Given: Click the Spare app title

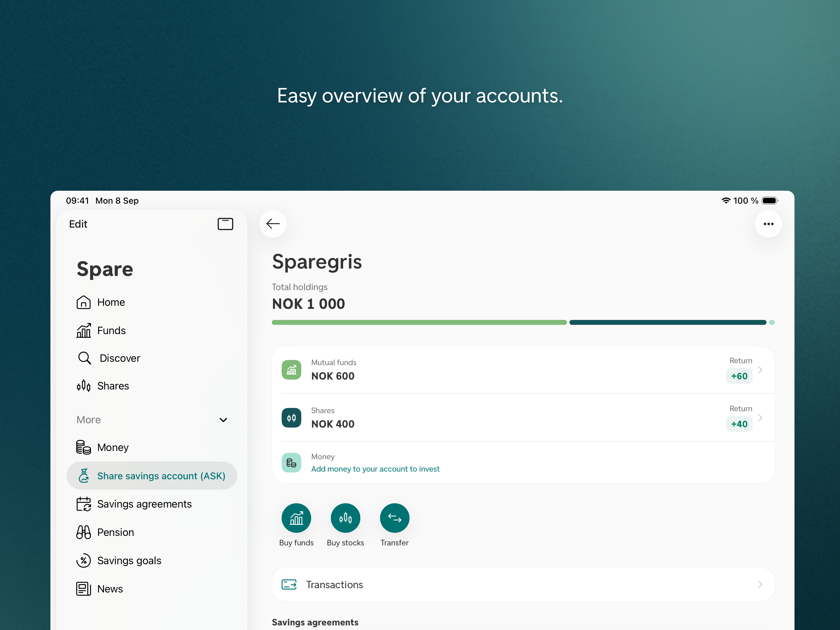Looking at the screenshot, I should 105,270.
